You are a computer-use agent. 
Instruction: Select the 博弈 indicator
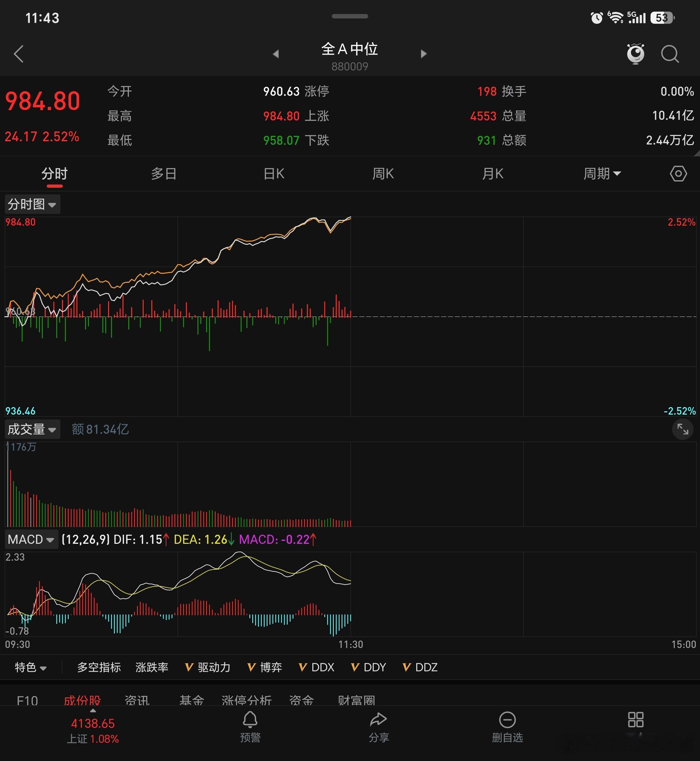[x=271, y=667]
